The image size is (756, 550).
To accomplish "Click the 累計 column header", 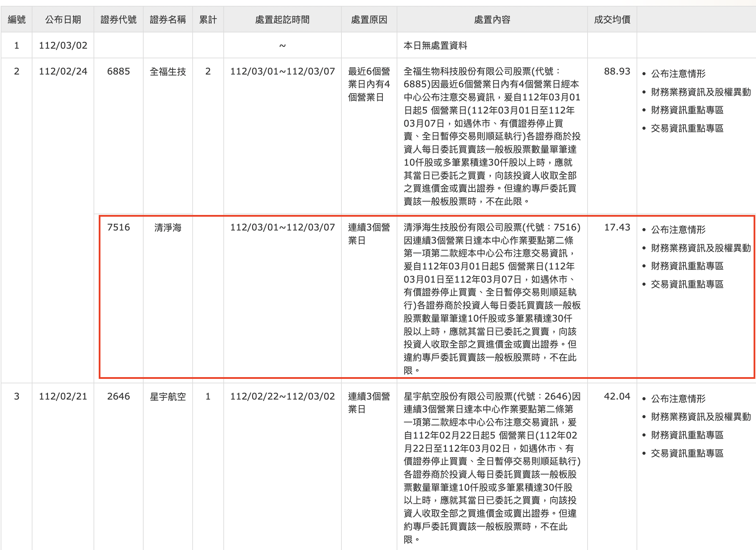I will click(x=208, y=20).
